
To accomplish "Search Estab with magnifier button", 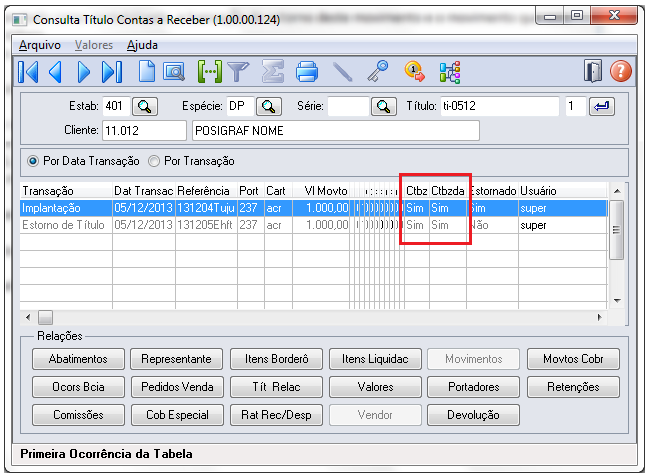I will 145,106.
